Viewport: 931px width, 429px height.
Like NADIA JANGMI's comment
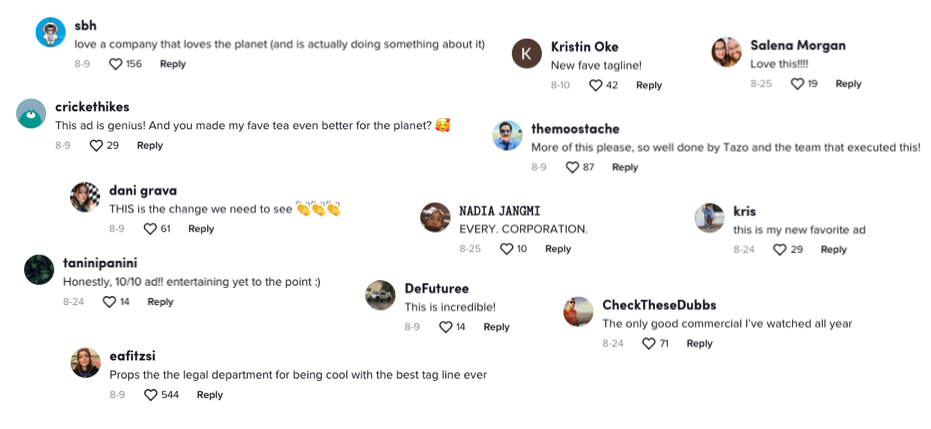(x=507, y=249)
